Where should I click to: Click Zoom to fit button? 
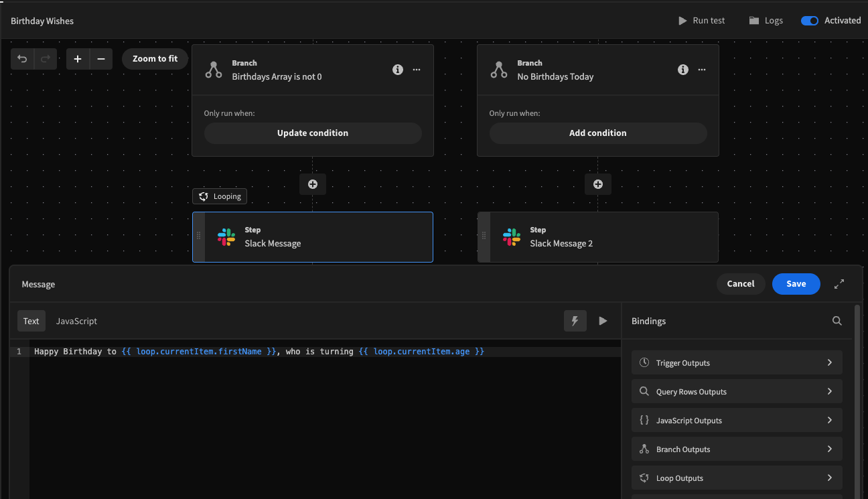pos(155,59)
